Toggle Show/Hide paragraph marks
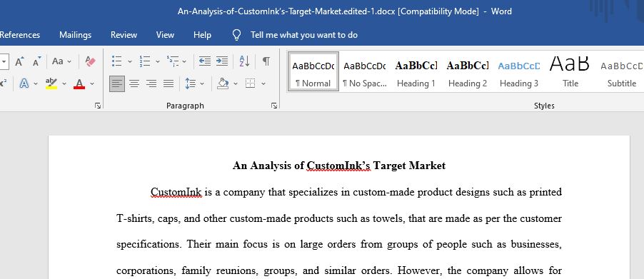The height and width of the screenshot is (279, 644). point(266,61)
